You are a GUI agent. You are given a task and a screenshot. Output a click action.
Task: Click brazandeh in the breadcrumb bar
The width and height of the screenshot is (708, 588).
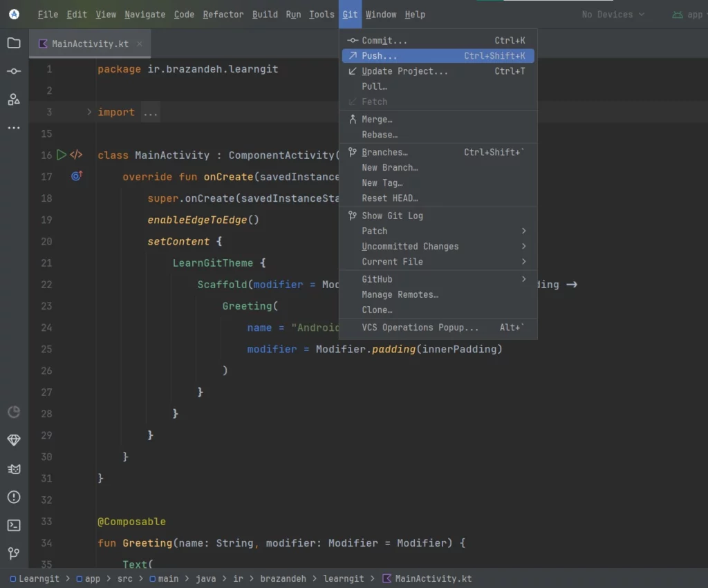tap(283, 578)
